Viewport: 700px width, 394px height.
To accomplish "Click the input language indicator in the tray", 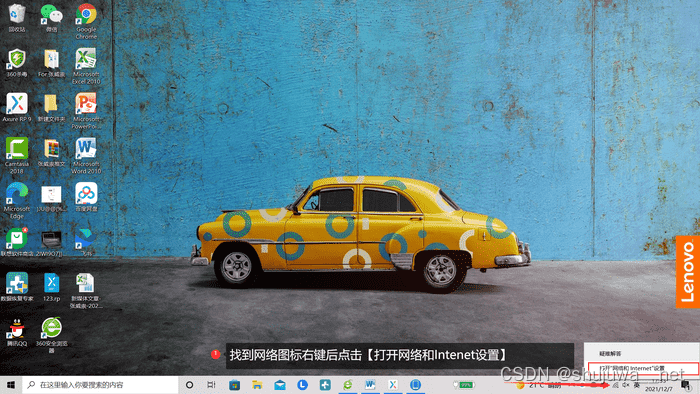I will coord(637,385).
